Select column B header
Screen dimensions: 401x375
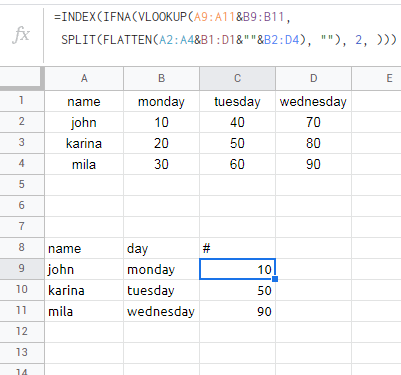click(x=161, y=78)
